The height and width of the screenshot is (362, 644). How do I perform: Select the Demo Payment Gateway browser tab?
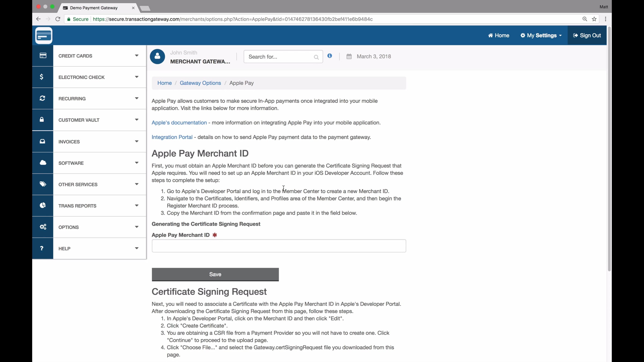(98, 8)
